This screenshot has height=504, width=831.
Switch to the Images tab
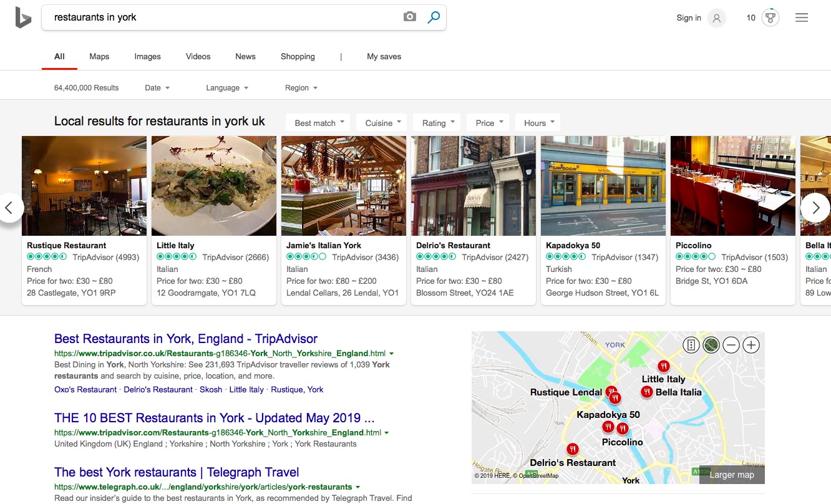click(148, 56)
